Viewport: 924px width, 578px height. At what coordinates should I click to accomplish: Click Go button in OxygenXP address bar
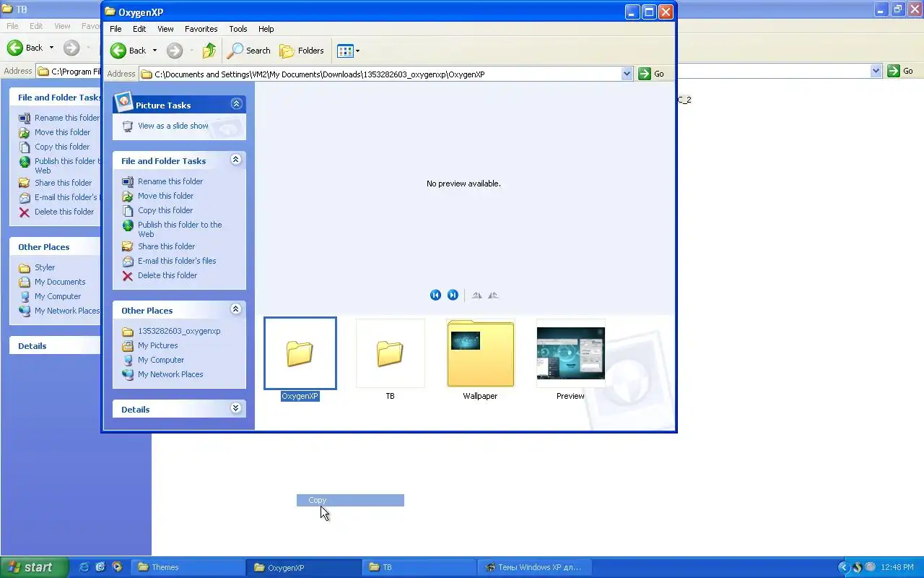click(652, 74)
